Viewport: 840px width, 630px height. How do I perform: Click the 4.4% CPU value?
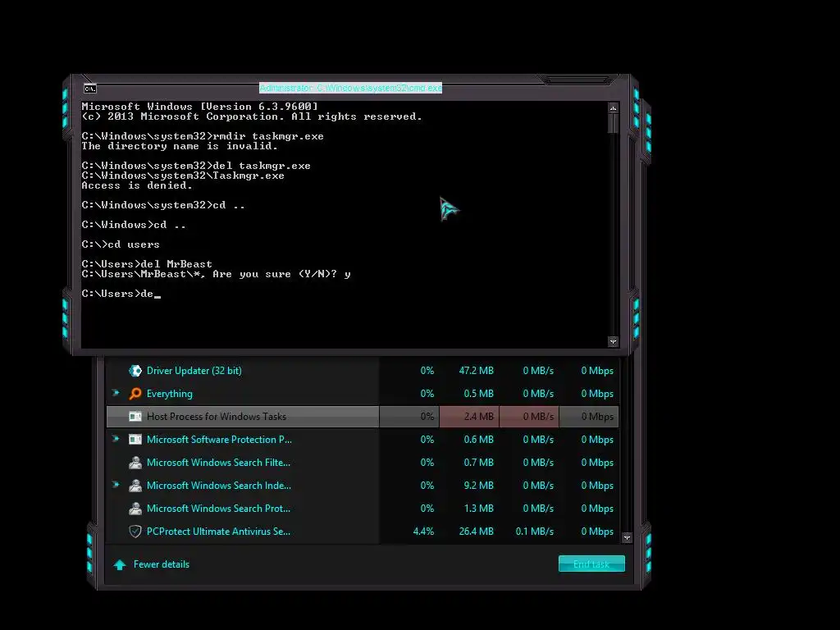[423, 532]
